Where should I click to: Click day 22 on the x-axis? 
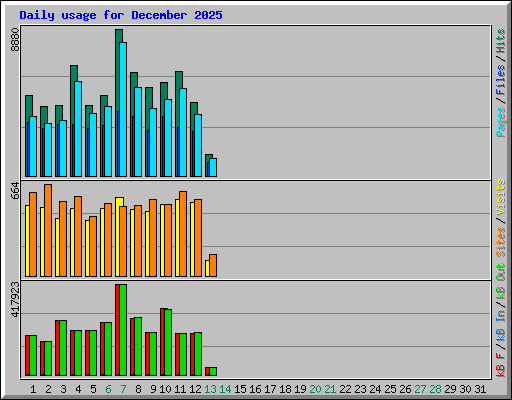(x=345, y=389)
